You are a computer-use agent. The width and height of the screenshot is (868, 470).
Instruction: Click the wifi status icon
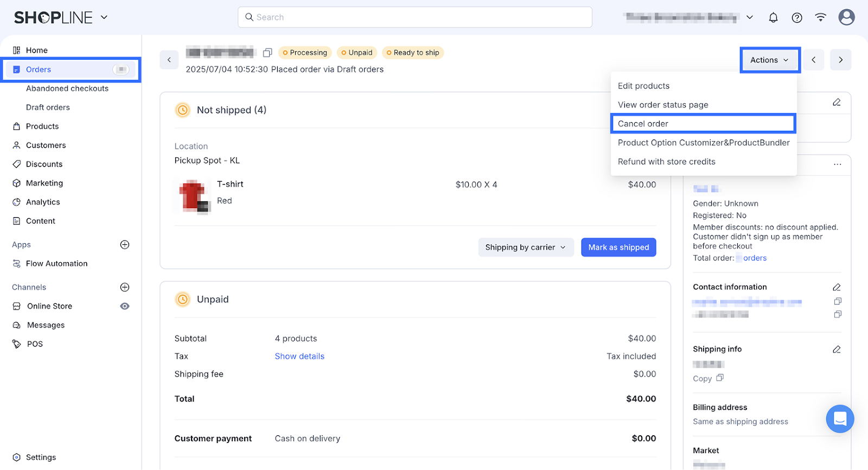[820, 17]
